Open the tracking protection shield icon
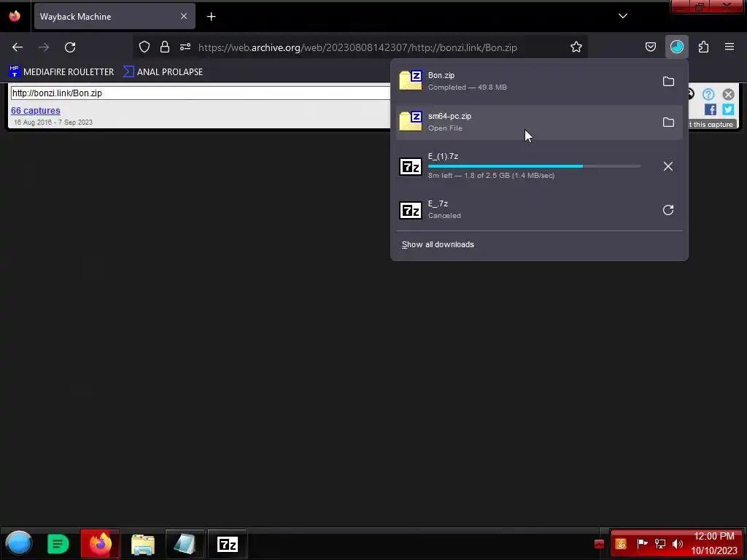This screenshot has width=747, height=560. click(144, 47)
